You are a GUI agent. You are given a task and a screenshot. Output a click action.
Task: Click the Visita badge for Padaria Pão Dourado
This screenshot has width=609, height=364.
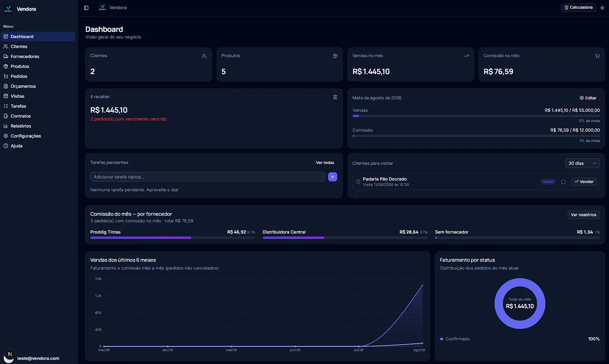click(548, 182)
